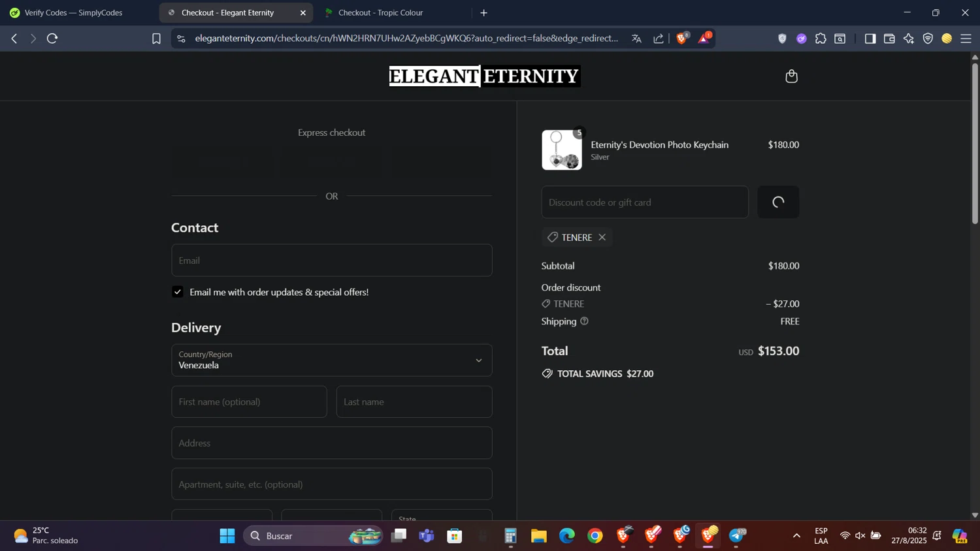Click the TOTAL SAVINGS $27.00 text

click(605, 374)
